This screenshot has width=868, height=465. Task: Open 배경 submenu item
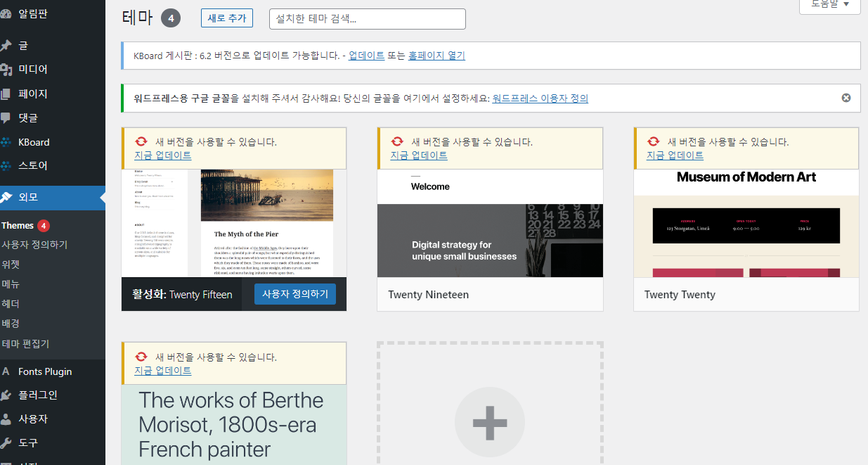coord(11,324)
